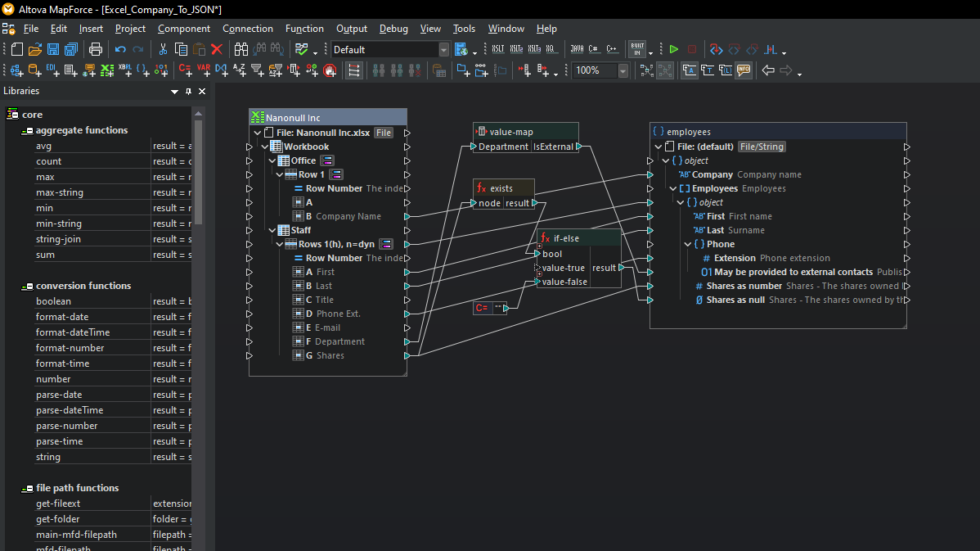980x551 pixels.
Task: Click the File button for Nanonull Inc.xlsx
Action: pyautogui.click(x=383, y=133)
